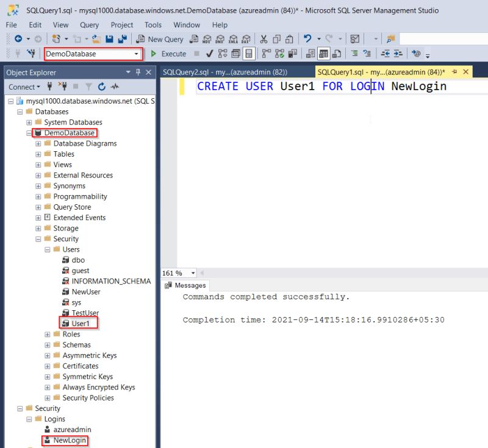Open the Tools menu
488x448 pixels.
pos(153,25)
